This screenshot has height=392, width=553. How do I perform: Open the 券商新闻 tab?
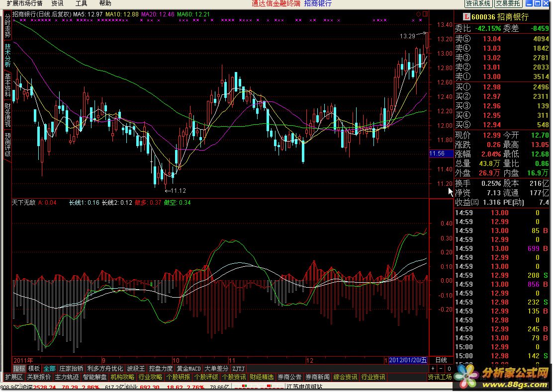317,377
